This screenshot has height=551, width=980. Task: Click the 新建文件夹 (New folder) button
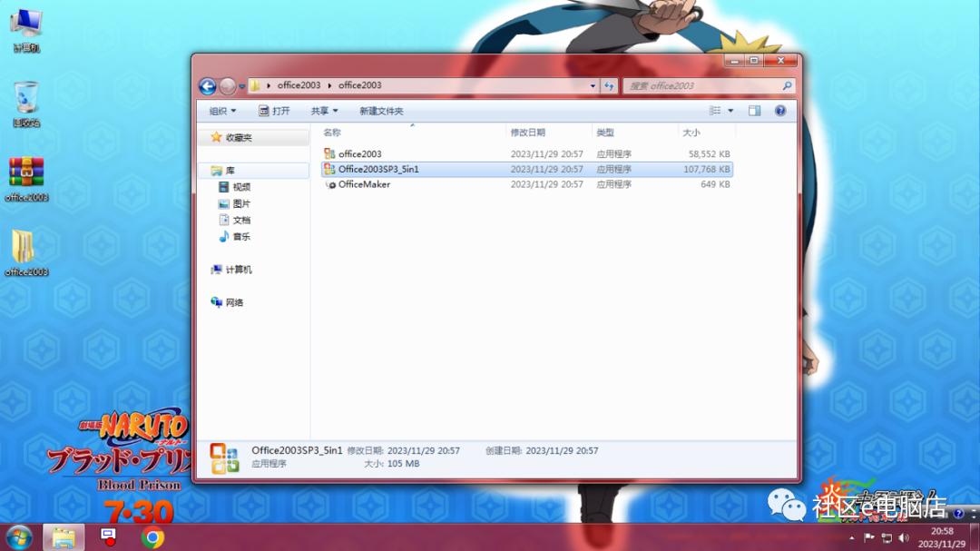point(381,110)
